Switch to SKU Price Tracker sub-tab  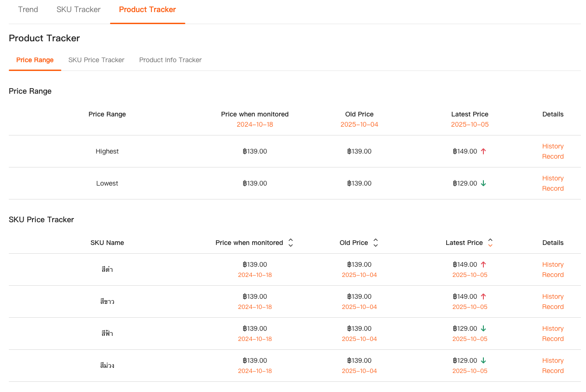[x=96, y=60]
